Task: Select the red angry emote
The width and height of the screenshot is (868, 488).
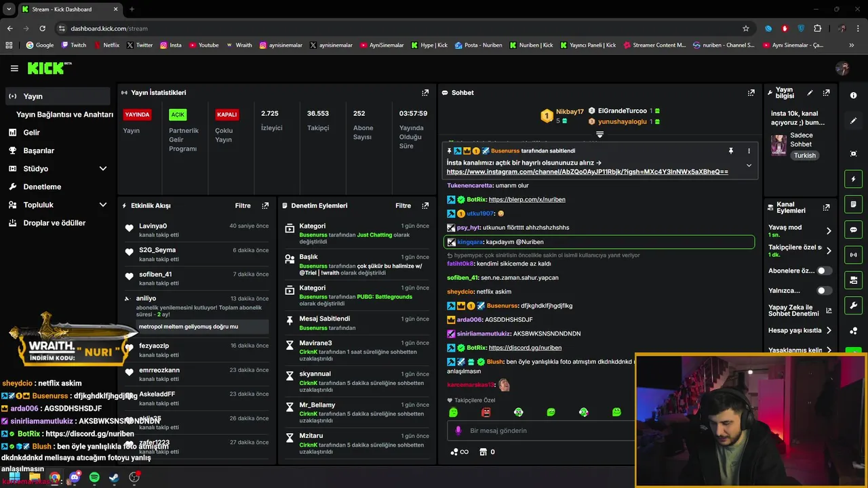Action: (486, 412)
